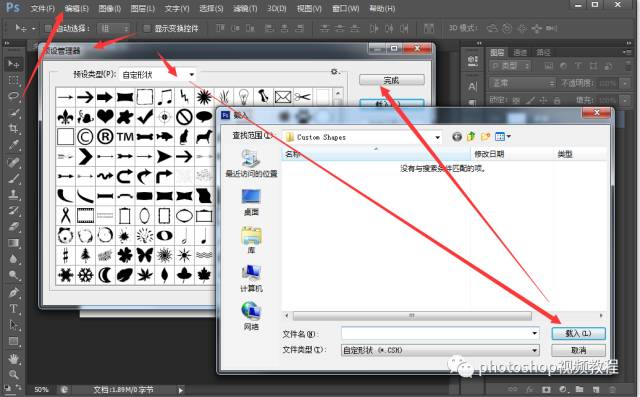Image resolution: width=640 pixels, height=397 pixels.
Task: Open the 图像(I) menu
Action: 110,8
